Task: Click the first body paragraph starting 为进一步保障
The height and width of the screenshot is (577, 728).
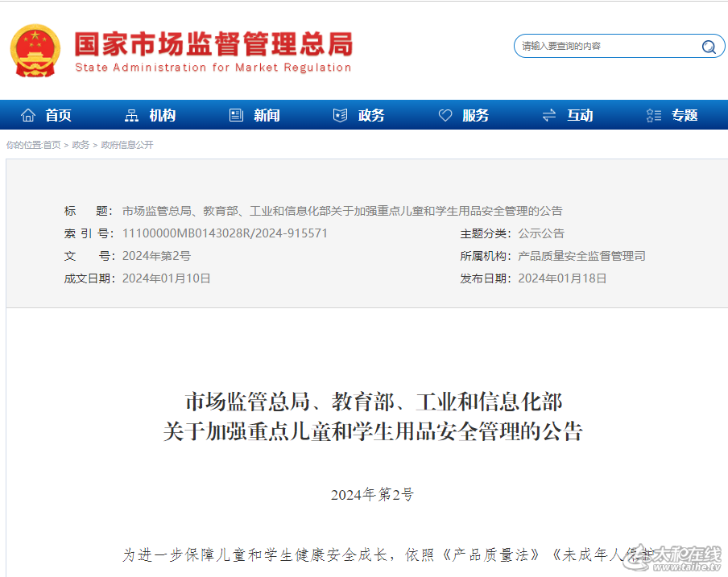Action: tap(387, 554)
